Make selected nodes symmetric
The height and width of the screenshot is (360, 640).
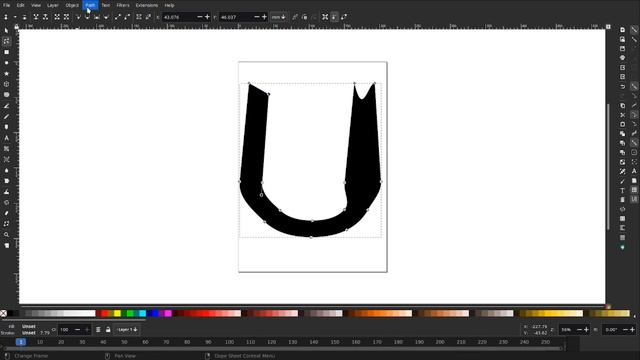pyautogui.click(x=97, y=17)
